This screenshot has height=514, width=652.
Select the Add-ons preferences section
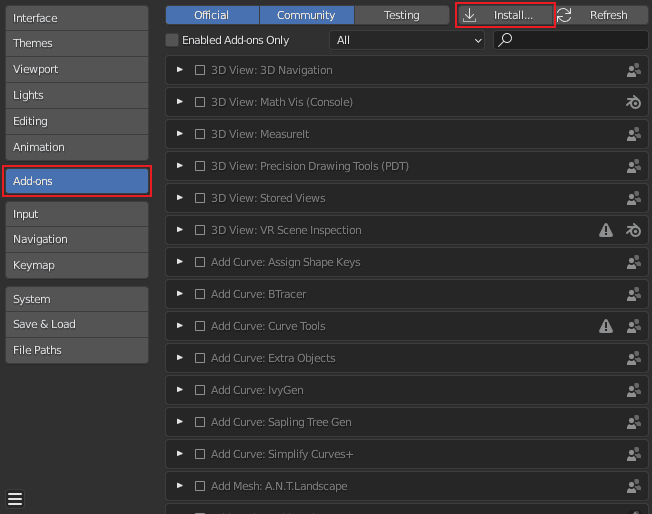pyautogui.click(x=77, y=181)
